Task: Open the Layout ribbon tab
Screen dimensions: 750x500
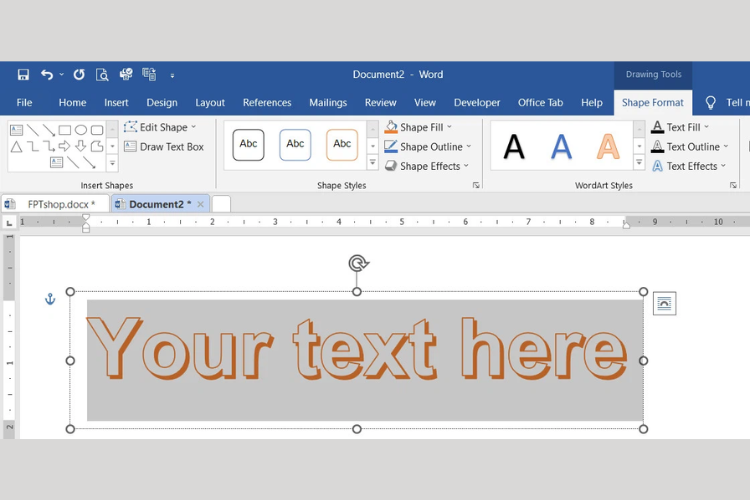Action: click(x=210, y=102)
